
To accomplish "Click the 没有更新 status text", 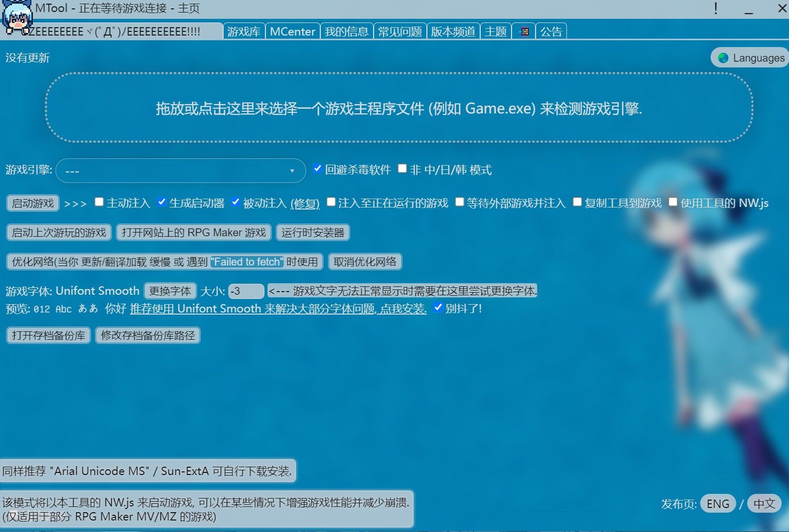I will pos(28,58).
